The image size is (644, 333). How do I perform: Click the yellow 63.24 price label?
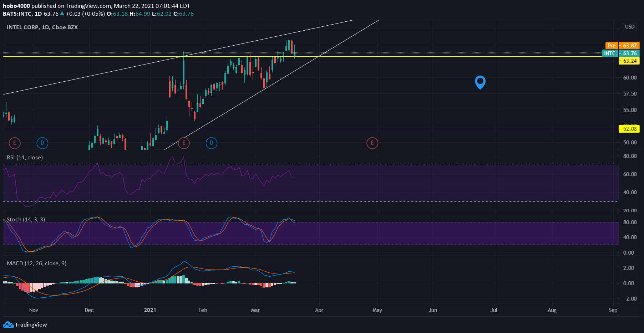[629, 61]
